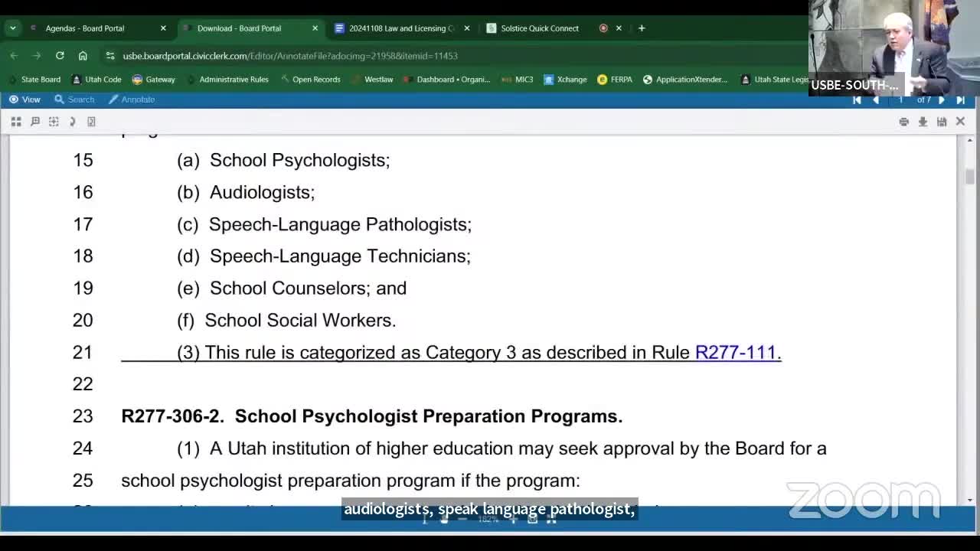Close the 20241108 Law and Licensing tab

(x=467, y=28)
